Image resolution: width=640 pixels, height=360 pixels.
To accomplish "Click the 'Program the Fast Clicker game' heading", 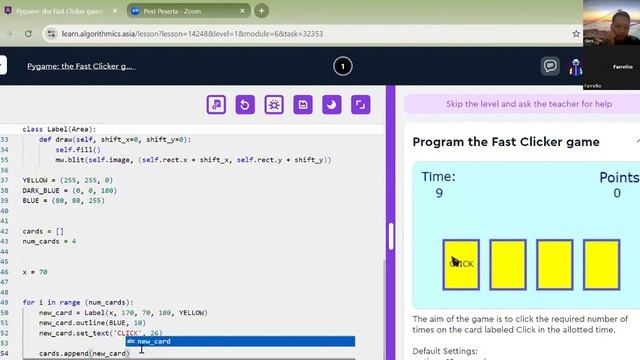I will pyautogui.click(x=506, y=142).
